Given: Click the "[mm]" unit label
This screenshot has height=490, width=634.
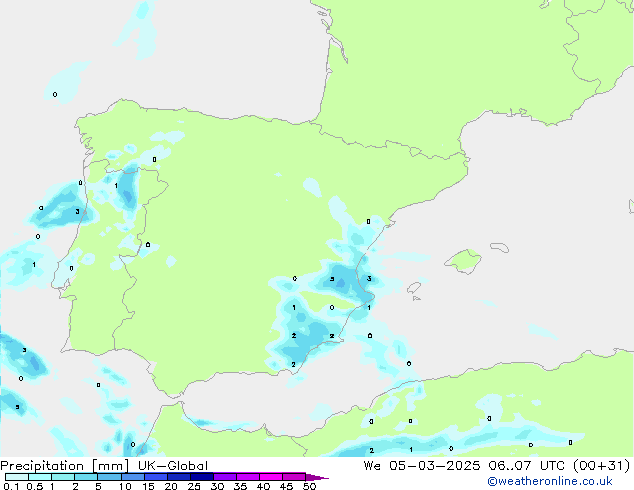Looking at the screenshot, I should coord(110,466).
